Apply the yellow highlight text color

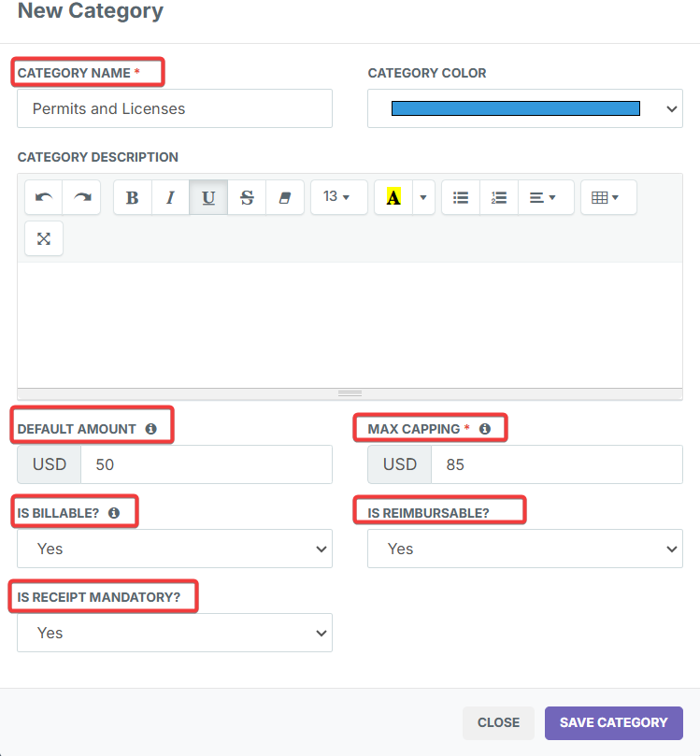[393, 197]
